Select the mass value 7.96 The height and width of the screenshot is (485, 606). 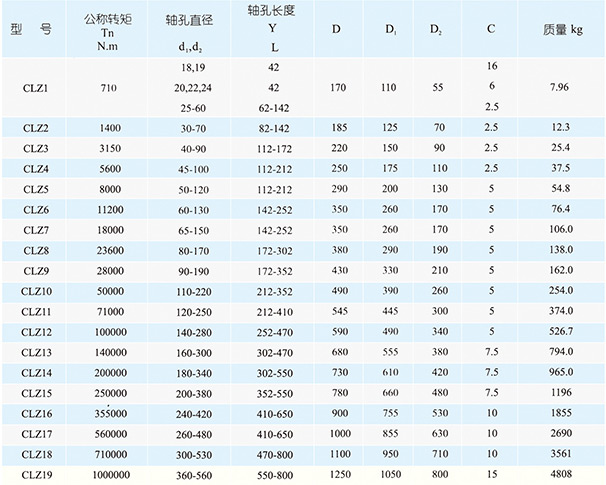pos(558,87)
